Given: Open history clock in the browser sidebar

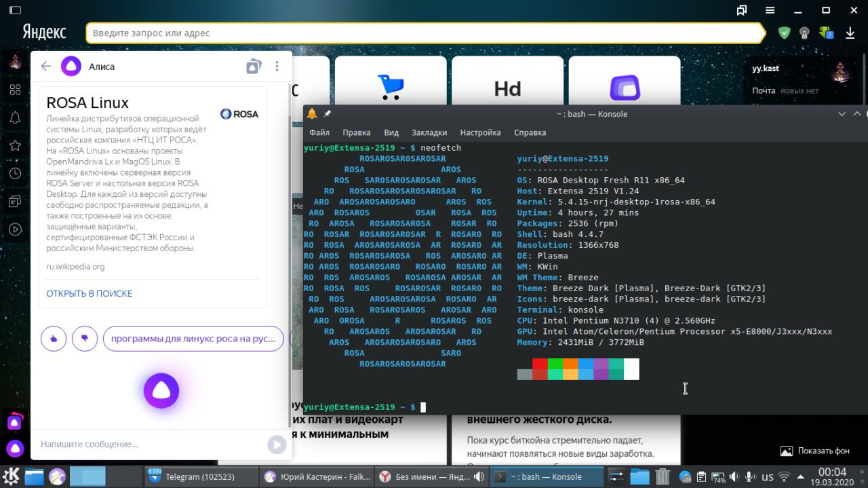Looking at the screenshot, I should [15, 174].
